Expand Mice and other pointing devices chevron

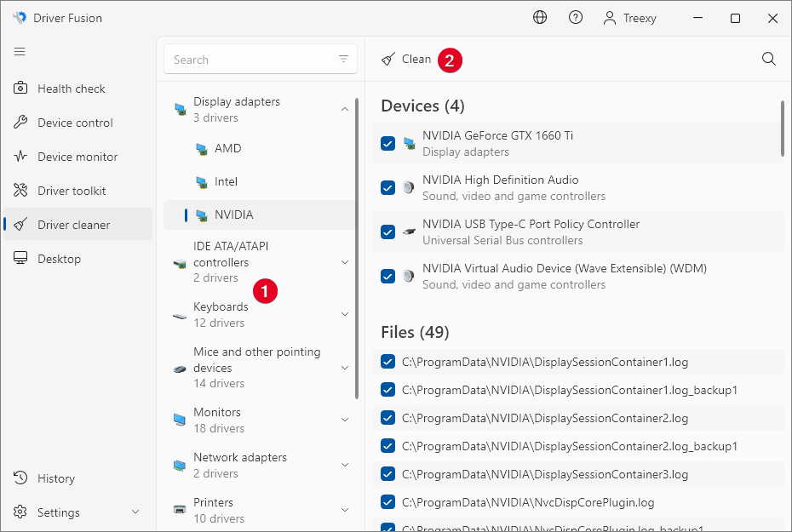pos(345,368)
